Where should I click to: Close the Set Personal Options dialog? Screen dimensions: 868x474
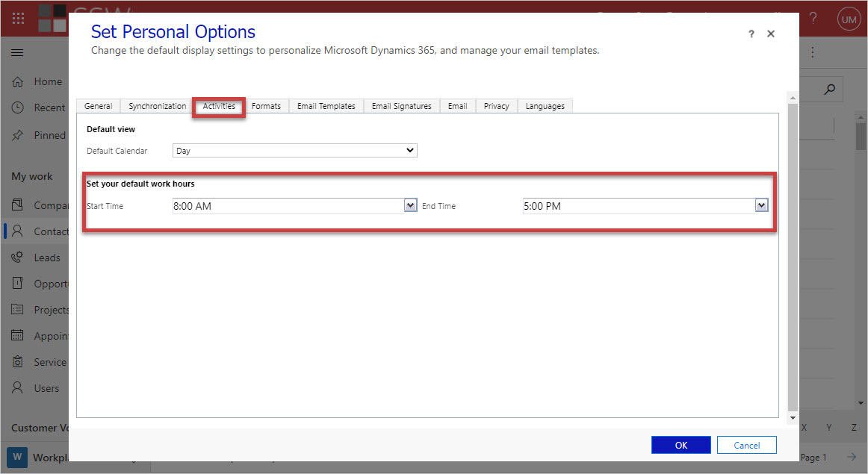[771, 34]
